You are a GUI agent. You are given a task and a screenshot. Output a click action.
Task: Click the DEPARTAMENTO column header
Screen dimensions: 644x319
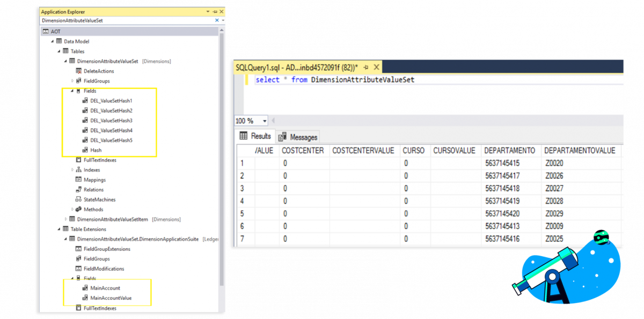[510, 150]
